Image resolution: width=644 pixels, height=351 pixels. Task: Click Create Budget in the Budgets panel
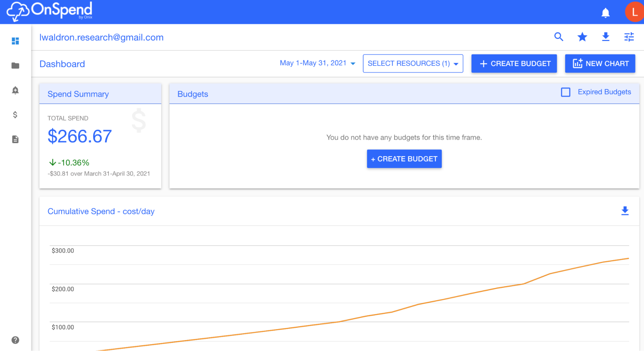[404, 159]
